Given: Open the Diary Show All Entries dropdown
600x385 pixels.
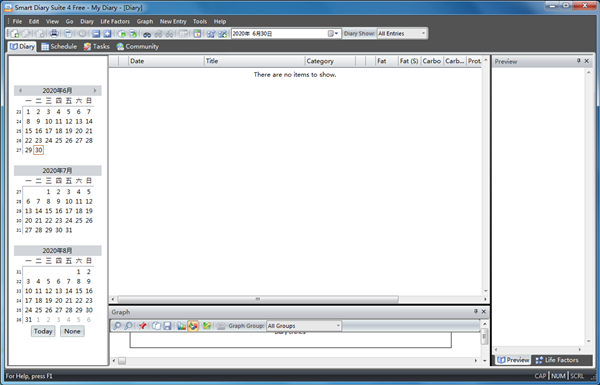Looking at the screenshot, I should point(423,34).
